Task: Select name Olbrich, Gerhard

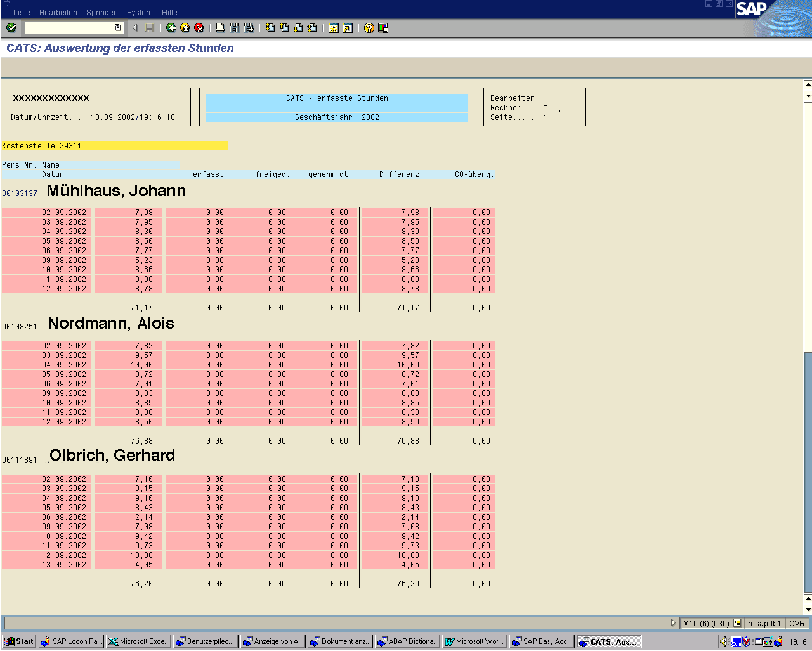Action: [x=112, y=456]
